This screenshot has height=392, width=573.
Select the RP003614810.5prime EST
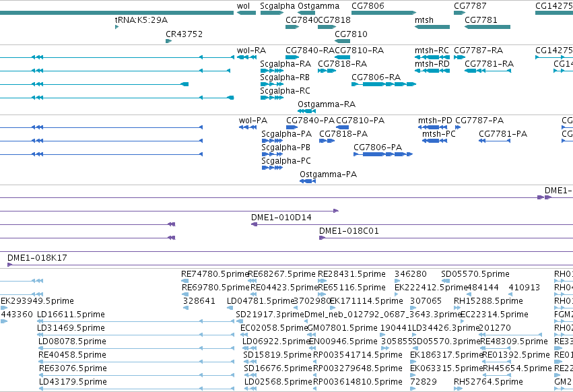(x=314, y=389)
